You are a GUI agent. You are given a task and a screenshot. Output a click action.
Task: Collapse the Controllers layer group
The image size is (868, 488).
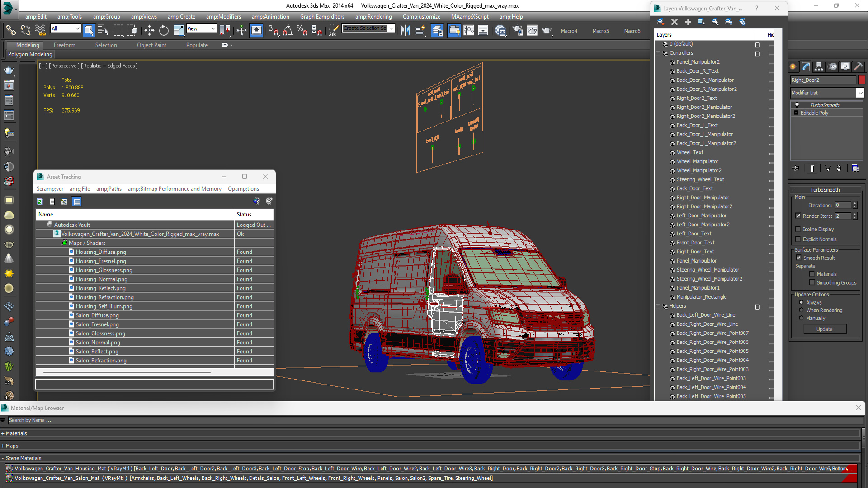(658, 53)
